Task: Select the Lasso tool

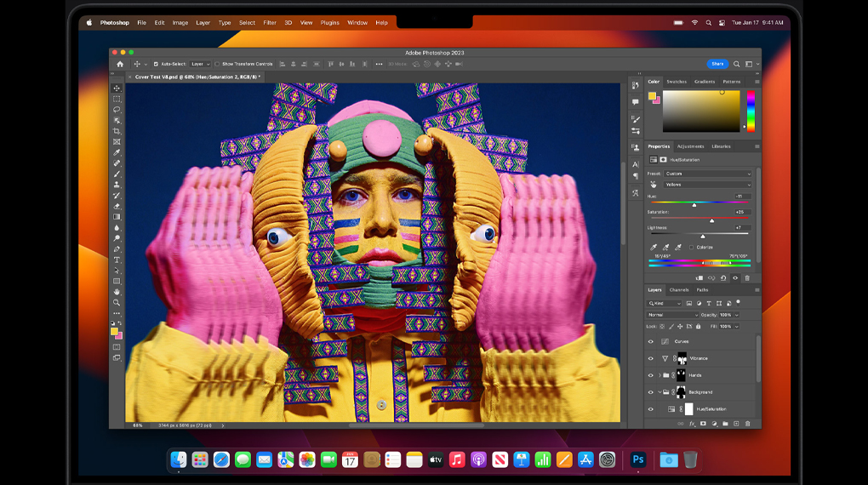Action: coord(117,110)
